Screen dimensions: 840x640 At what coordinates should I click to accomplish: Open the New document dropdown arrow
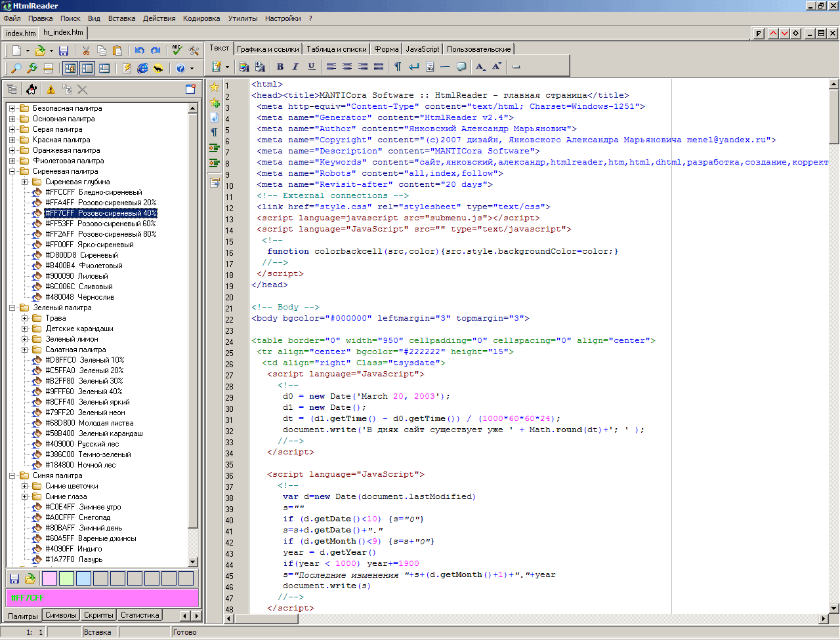(x=28, y=50)
